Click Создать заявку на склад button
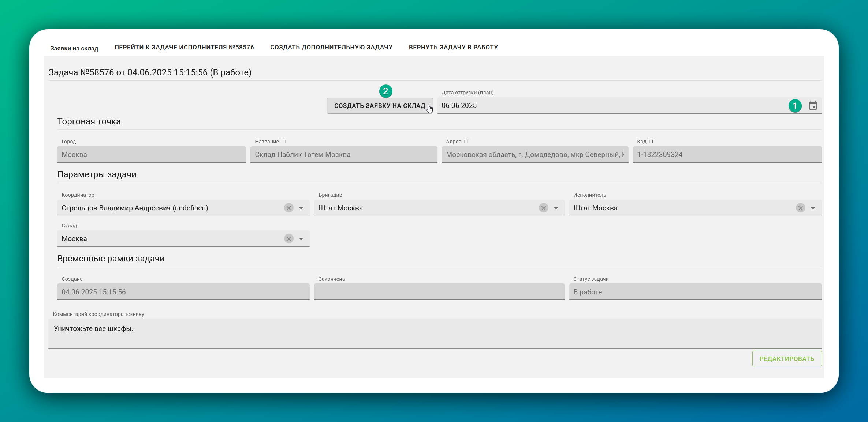868x422 pixels. click(x=380, y=106)
